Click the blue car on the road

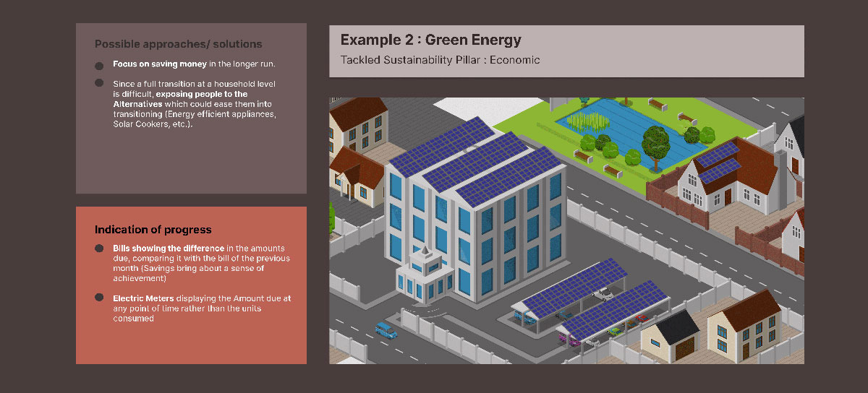(386, 331)
